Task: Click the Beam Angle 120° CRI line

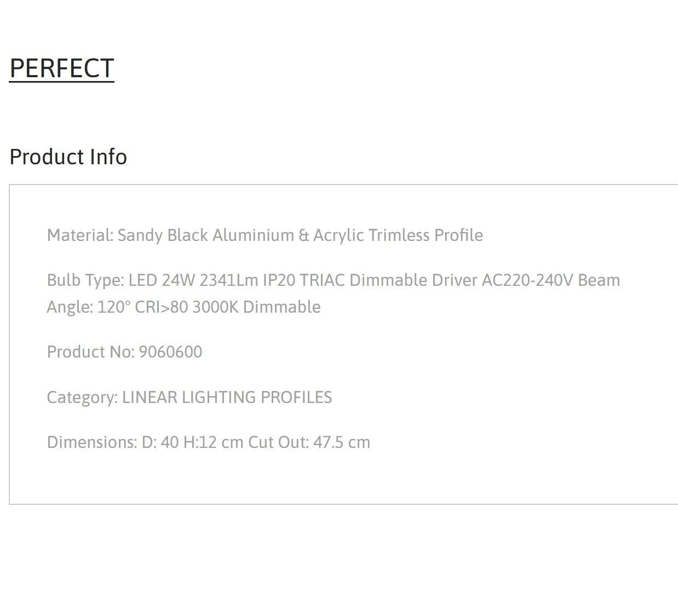Action: coord(183,307)
